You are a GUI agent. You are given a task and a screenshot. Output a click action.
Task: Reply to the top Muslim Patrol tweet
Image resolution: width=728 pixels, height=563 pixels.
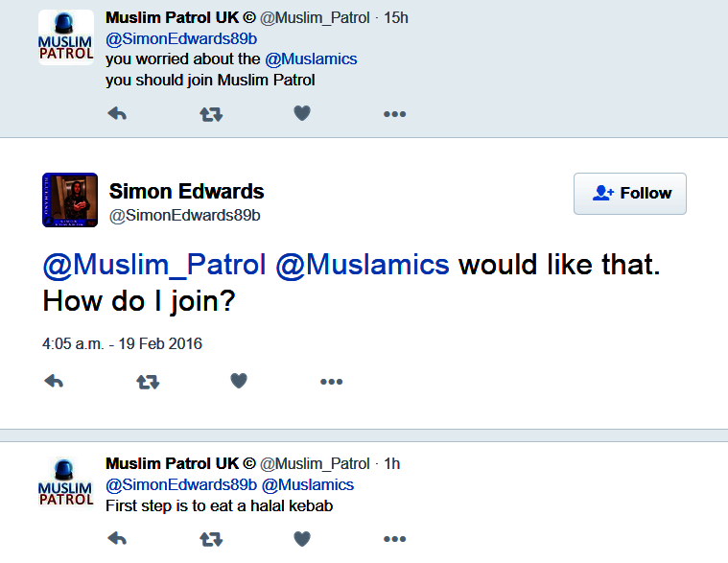click(117, 113)
